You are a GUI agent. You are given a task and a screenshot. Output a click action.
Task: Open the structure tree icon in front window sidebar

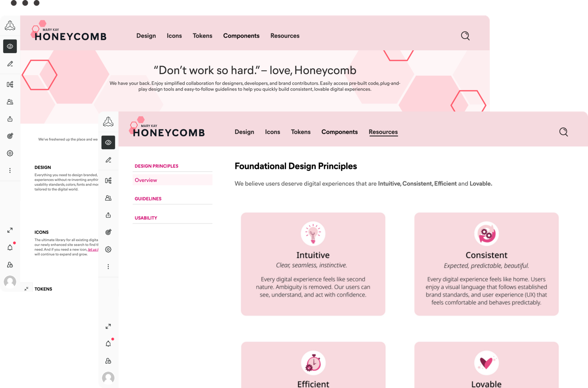click(x=108, y=181)
